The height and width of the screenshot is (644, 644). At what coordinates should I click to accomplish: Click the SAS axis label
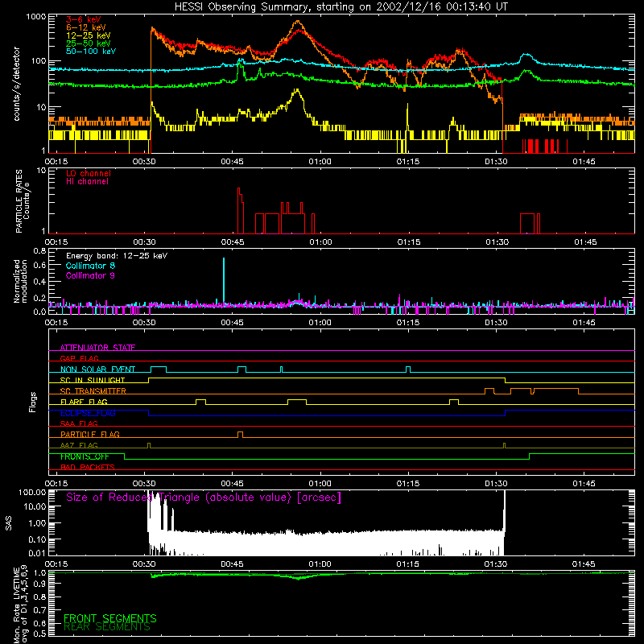[x=9, y=523]
